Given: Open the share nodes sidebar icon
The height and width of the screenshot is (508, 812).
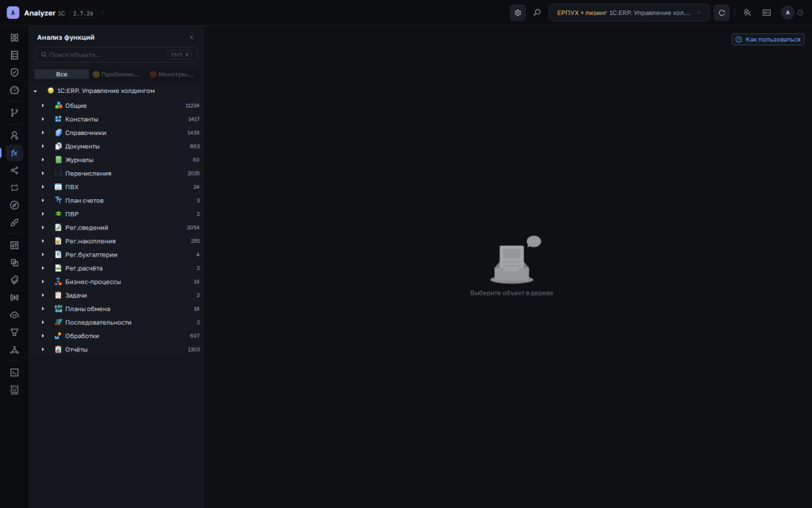Looking at the screenshot, I should [x=14, y=171].
